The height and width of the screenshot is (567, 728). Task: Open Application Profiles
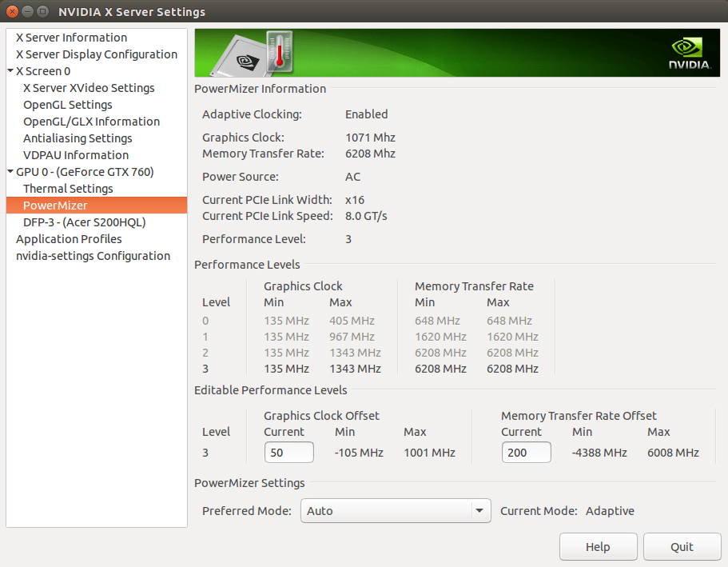click(69, 238)
